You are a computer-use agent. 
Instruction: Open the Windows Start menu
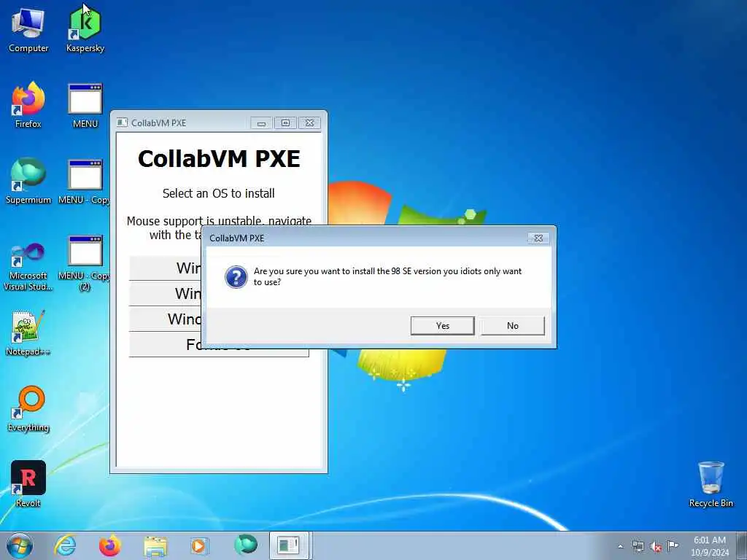pos(20,545)
